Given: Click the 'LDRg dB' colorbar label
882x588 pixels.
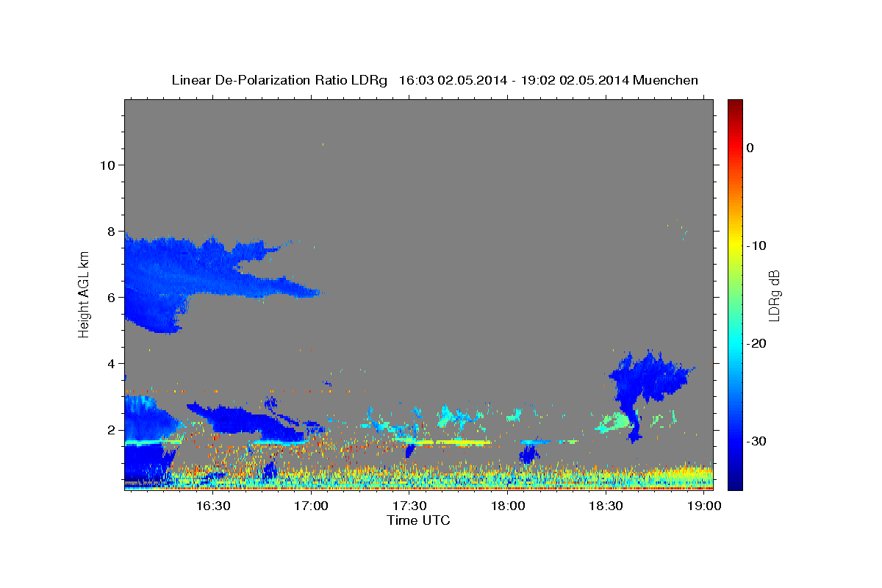Looking at the screenshot, I should pos(774,295).
